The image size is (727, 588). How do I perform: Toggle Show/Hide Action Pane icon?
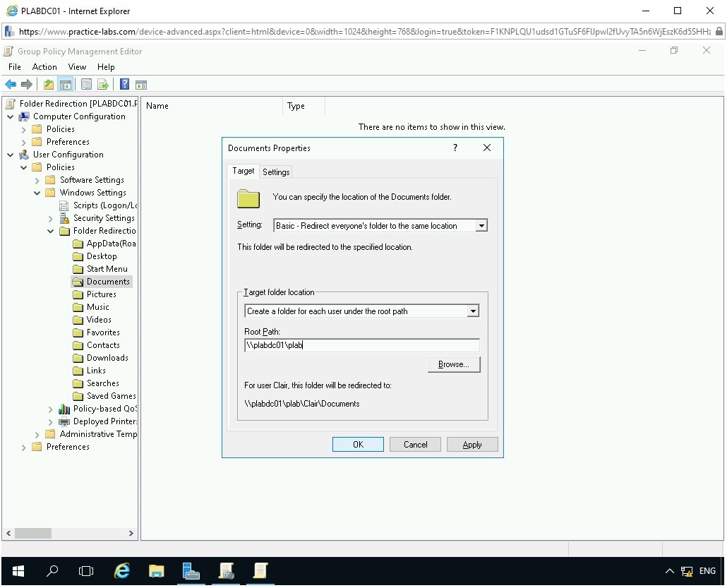141,85
